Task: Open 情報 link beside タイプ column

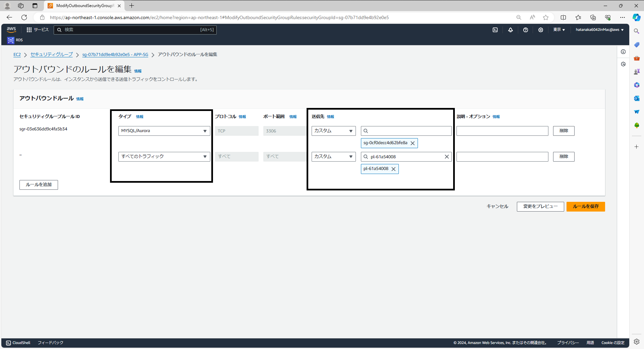Action: coord(140,117)
